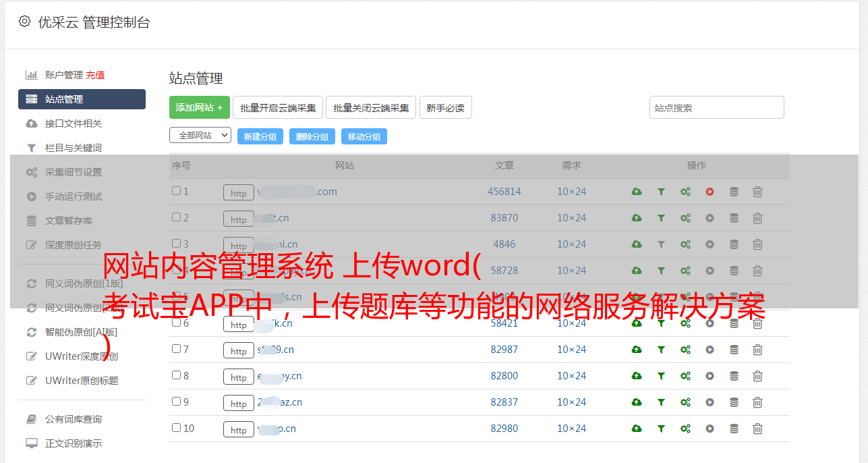Image resolution: width=868 pixels, height=463 pixels.
Task: Click the green 添加网站 + button
Action: click(x=200, y=107)
